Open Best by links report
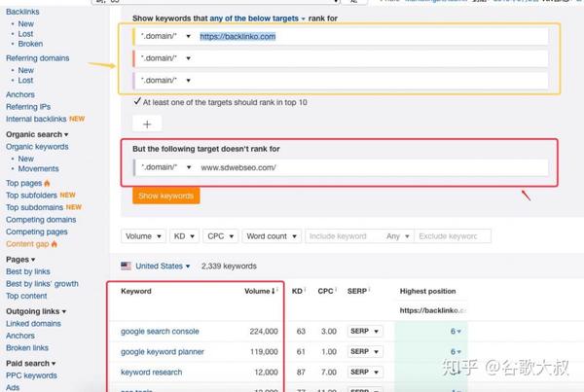 coord(28,271)
